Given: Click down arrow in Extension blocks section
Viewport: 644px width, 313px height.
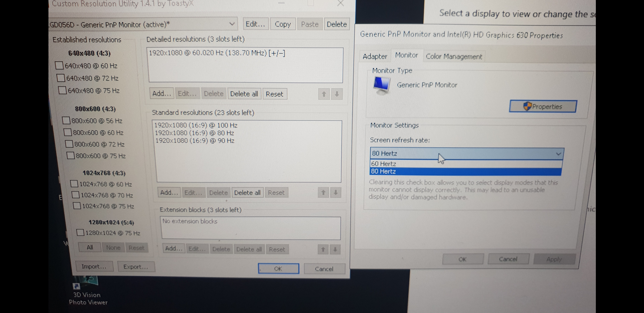Looking at the screenshot, I should coord(335,249).
